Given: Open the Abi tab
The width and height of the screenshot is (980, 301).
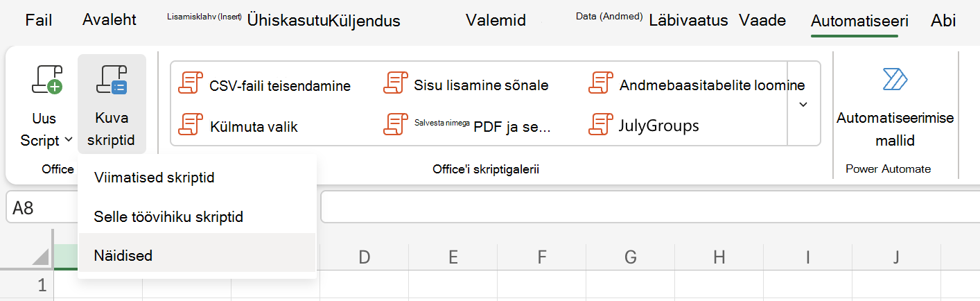Looking at the screenshot, I should click(943, 20).
